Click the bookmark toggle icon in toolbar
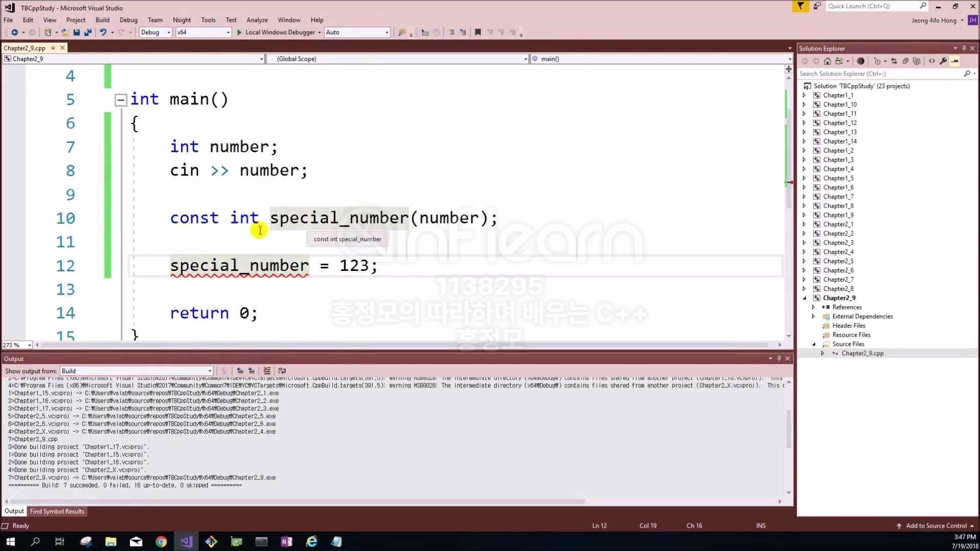This screenshot has height=551, width=980. pyautogui.click(x=478, y=32)
